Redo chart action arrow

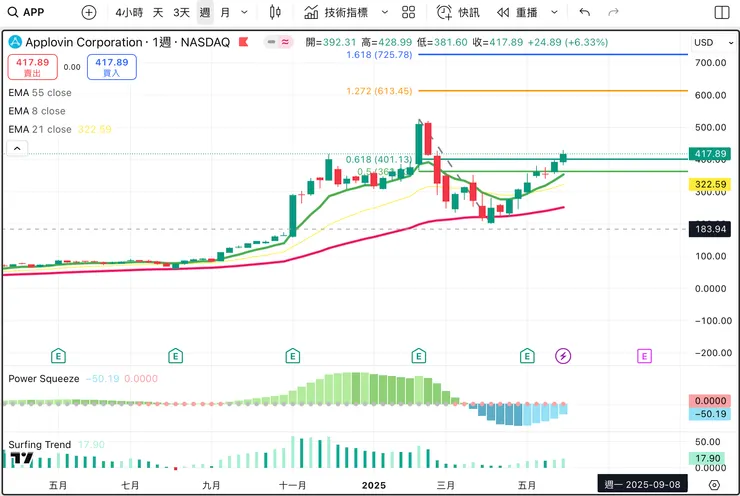(x=613, y=12)
